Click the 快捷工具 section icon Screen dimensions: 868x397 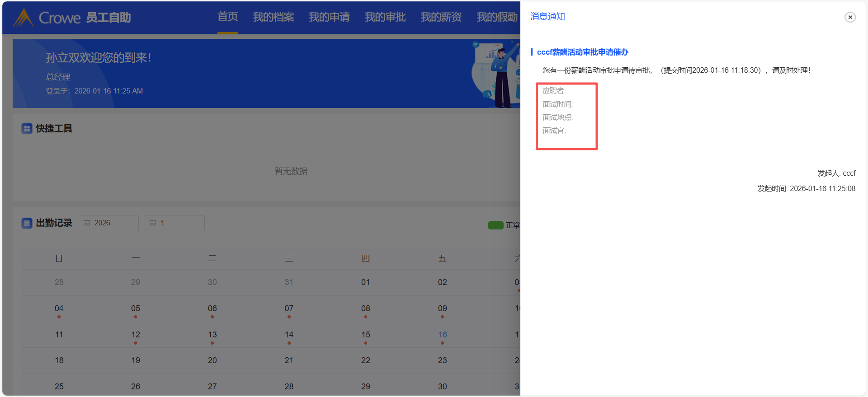point(27,129)
